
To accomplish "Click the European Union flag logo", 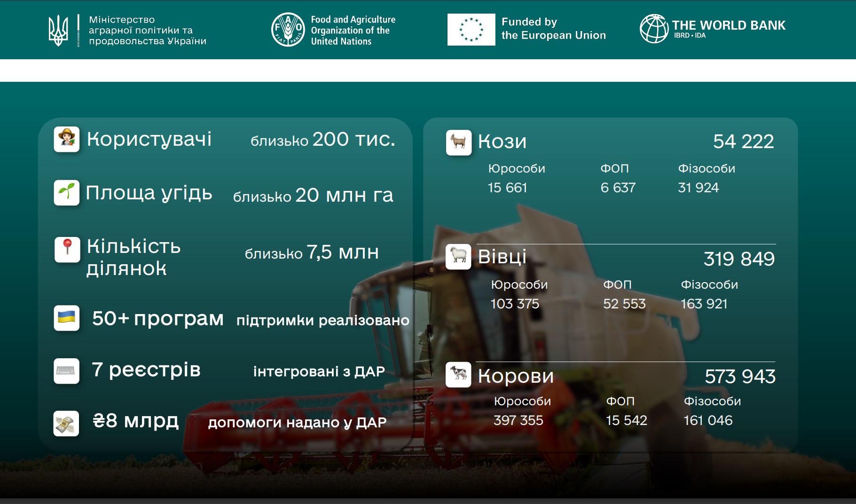I will pos(471,30).
